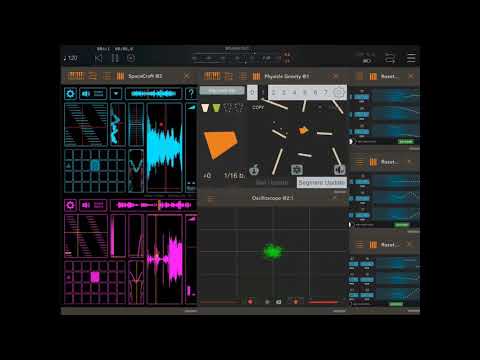Open Oscilloscope #2:1 hamburger menu

point(211,199)
